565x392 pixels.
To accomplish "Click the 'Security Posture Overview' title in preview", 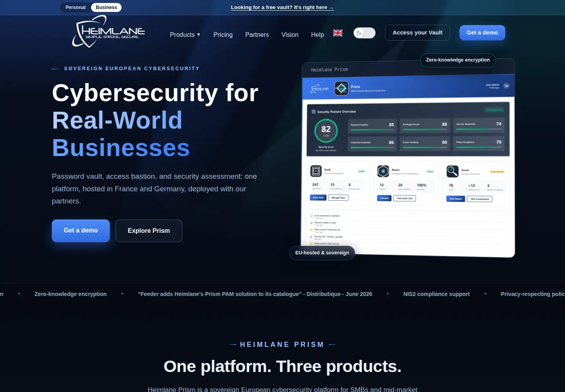I will [337, 112].
